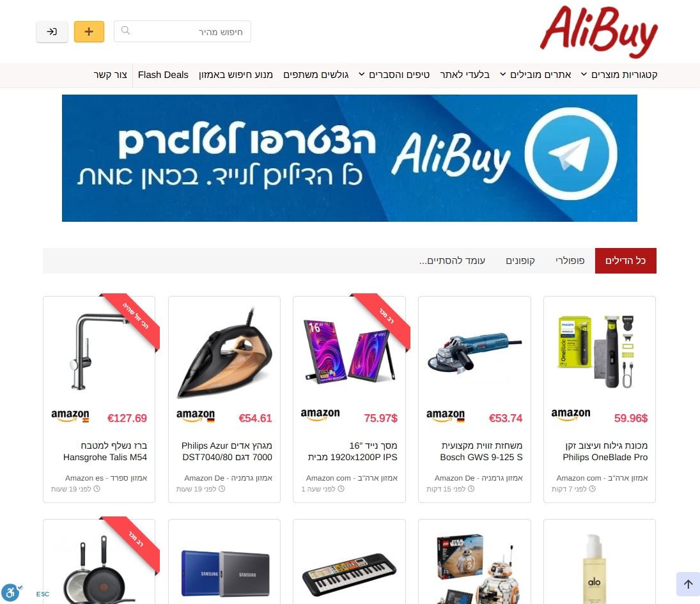The height and width of the screenshot is (604, 700).
Task: Expand the טיפים והסברים dropdown
Action: (x=394, y=75)
